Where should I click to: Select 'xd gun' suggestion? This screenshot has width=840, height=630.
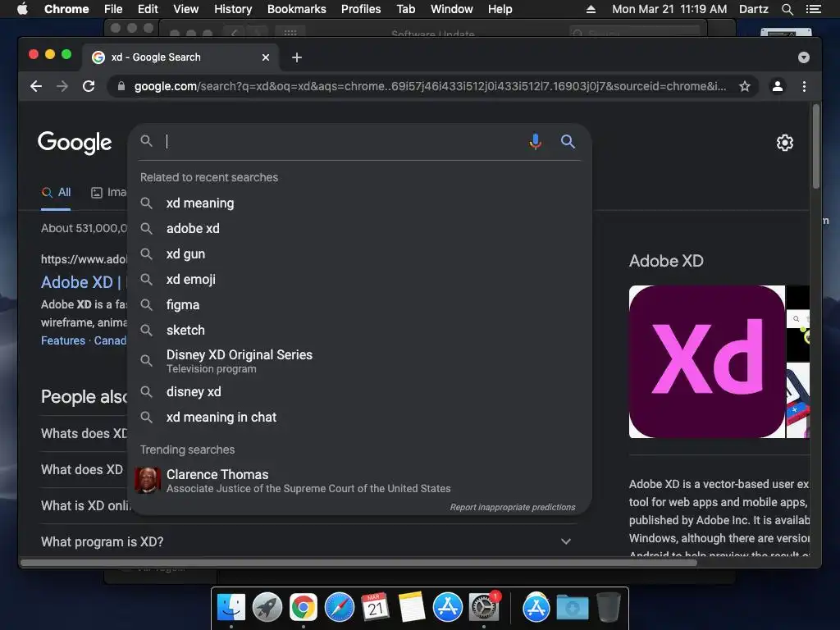click(x=360, y=254)
